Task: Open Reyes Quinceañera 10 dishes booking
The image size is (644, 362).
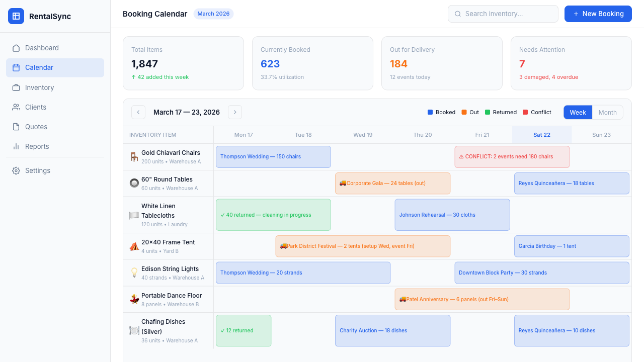Action: pos(572,331)
